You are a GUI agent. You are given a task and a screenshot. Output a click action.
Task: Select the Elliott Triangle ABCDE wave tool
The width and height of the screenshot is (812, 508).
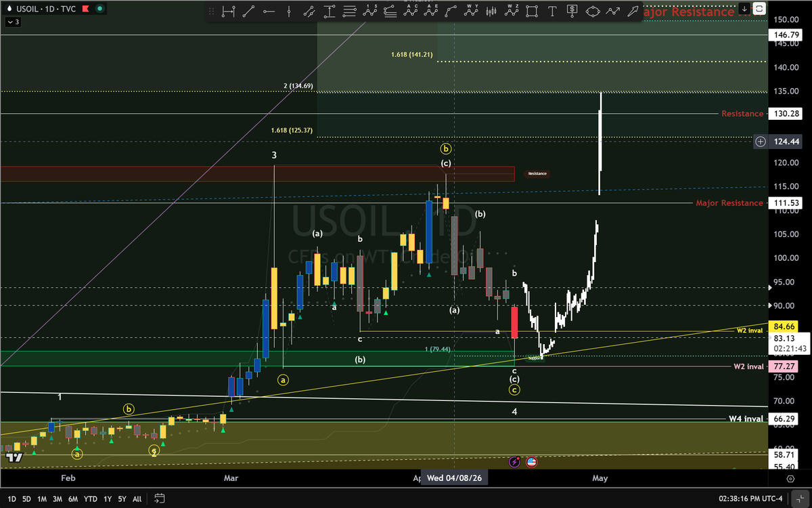[431, 12]
